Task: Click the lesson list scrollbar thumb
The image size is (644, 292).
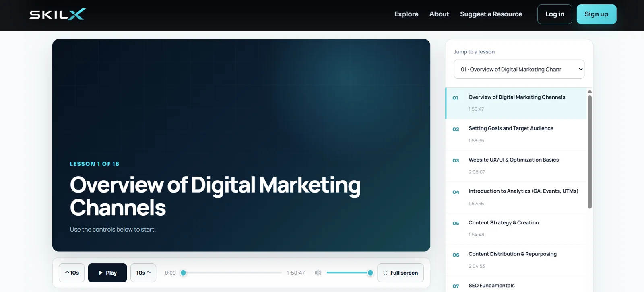Action: [590, 152]
